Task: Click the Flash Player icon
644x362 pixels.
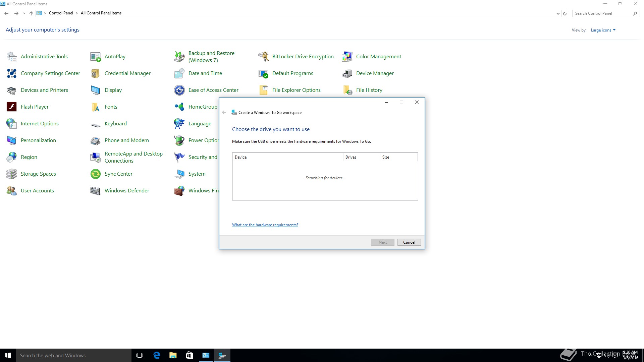Action: click(x=12, y=107)
